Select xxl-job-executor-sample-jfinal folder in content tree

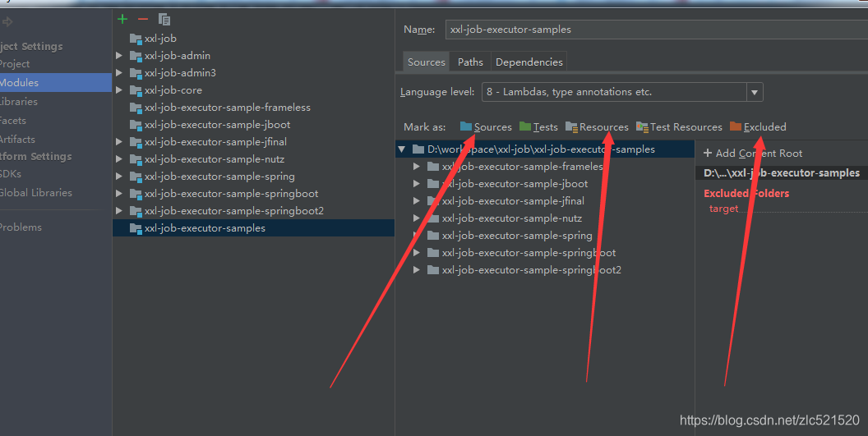[513, 201]
